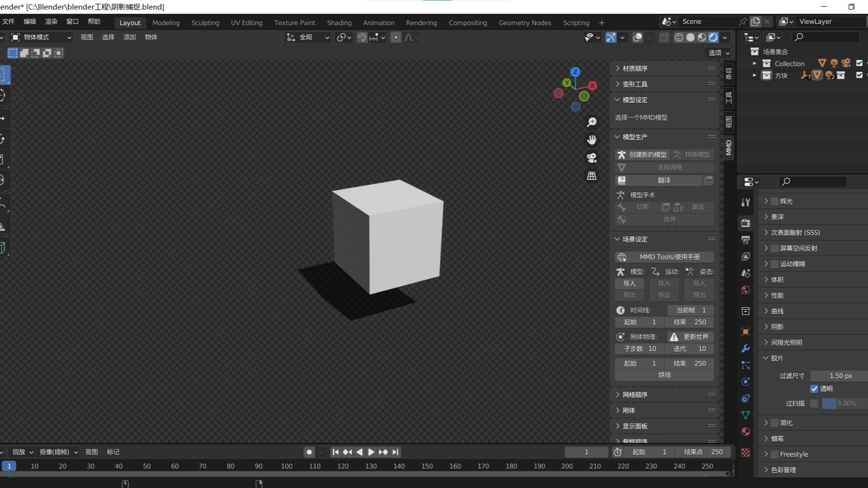The height and width of the screenshot is (488, 868).
Task: Toggle the camera view icon
Action: tap(592, 158)
